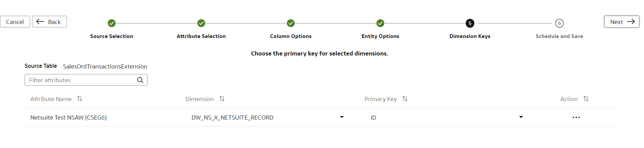Go to the Column Options step checkmark
The image size is (644, 148).
click(x=291, y=23)
